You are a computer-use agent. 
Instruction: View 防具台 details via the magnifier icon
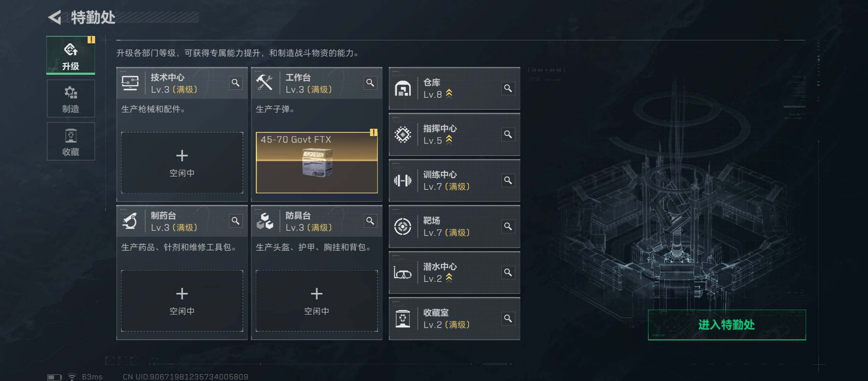tap(370, 221)
